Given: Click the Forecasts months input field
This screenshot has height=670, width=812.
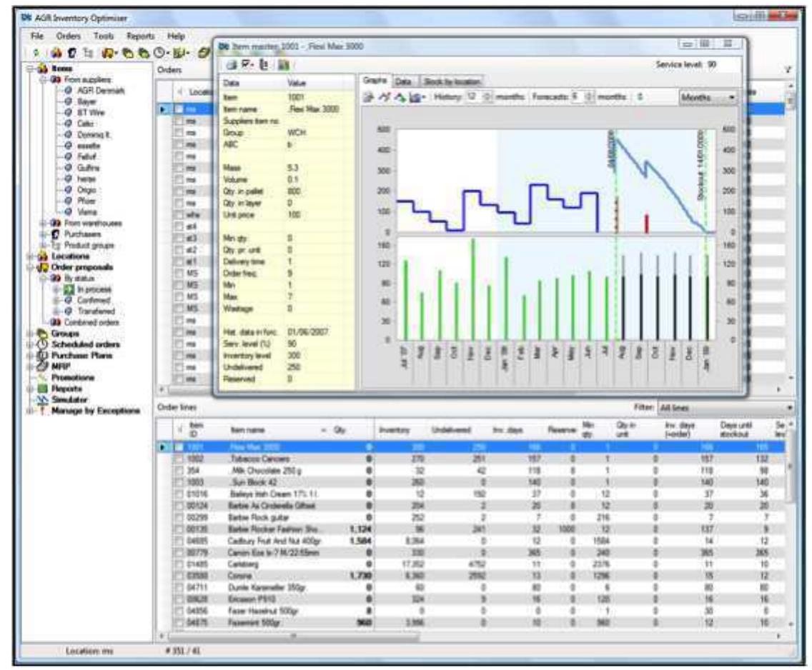Looking at the screenshot, I should (577, 96).
